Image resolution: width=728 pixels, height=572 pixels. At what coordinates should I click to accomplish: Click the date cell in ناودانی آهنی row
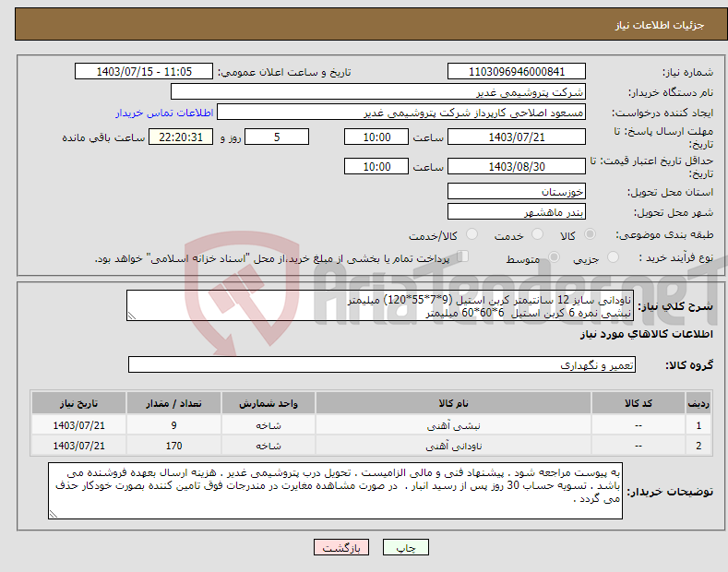pos(79,446)
